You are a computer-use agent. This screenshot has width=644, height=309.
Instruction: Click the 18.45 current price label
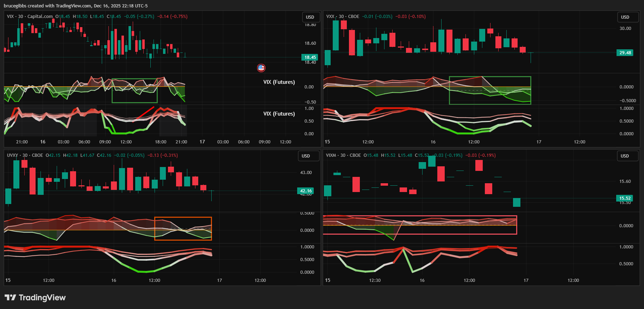point(310,57)
